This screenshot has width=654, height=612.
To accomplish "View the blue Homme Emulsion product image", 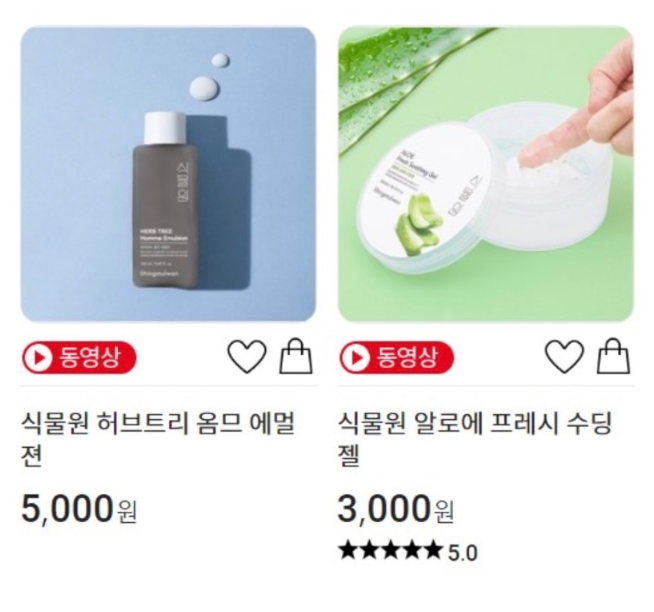I will (x=169, y=174).
